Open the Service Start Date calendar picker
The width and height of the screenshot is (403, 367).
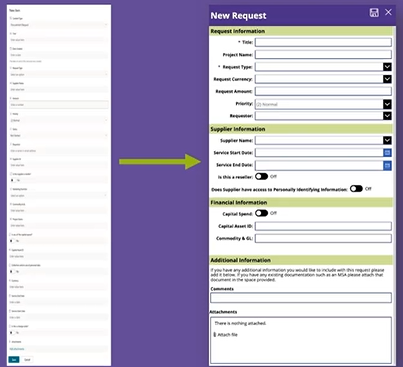(387, 153)
